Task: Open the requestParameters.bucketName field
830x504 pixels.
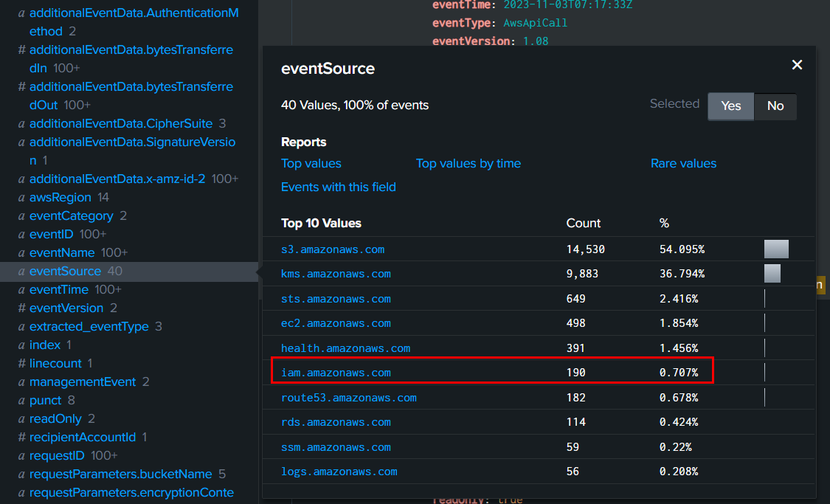Action: pos(120,474)
